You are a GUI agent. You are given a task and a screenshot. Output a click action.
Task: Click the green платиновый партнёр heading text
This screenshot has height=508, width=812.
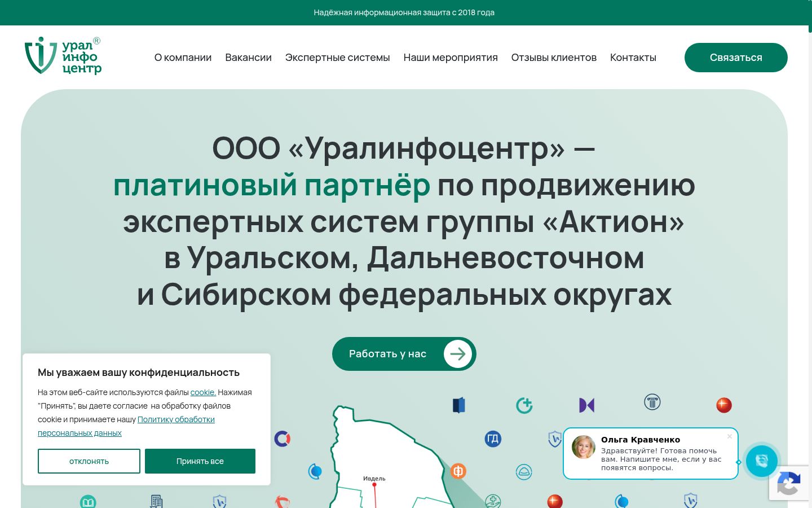(x=272, y=185)
